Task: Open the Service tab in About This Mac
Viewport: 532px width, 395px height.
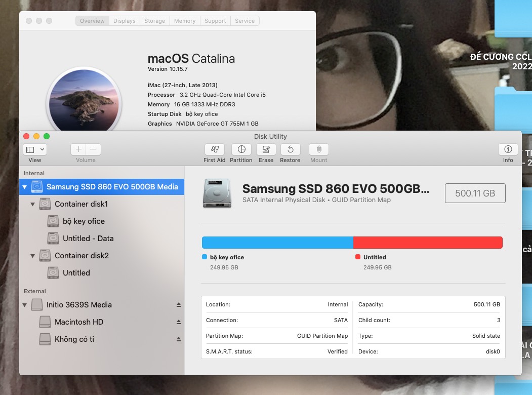Action: (245, 21)
